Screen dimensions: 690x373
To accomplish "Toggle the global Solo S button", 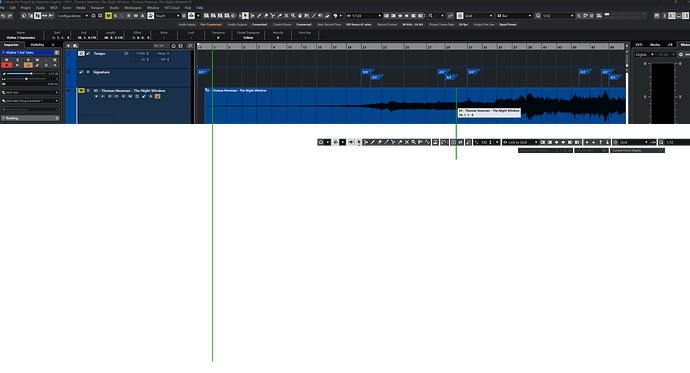I will pos(115,16).
